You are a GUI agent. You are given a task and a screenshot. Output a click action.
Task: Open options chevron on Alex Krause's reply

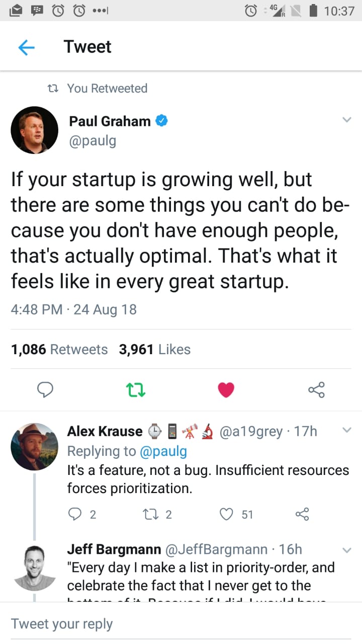[x=346, y=430]
